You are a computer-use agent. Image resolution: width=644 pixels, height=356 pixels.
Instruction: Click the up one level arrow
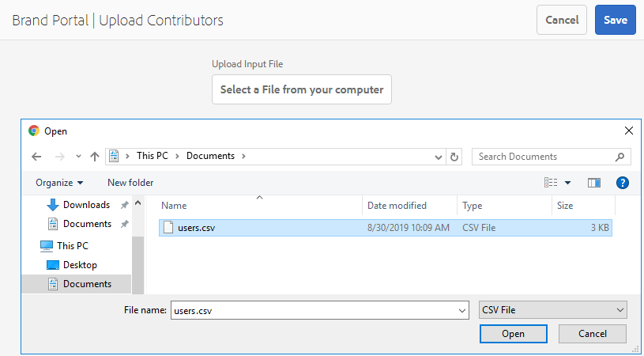click(x=95, y=157)
